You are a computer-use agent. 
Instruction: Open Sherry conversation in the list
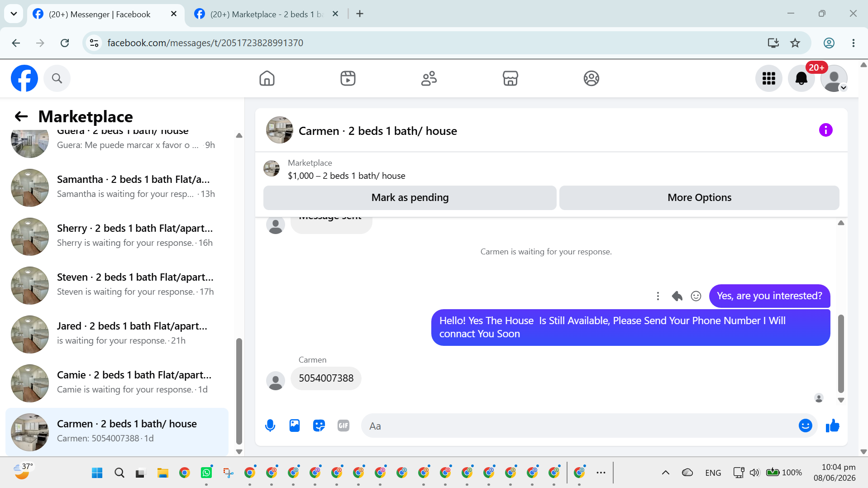117,237
